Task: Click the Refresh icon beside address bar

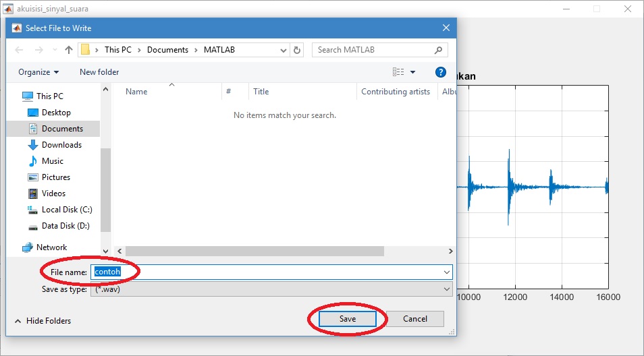Action: tap(298, 50)
